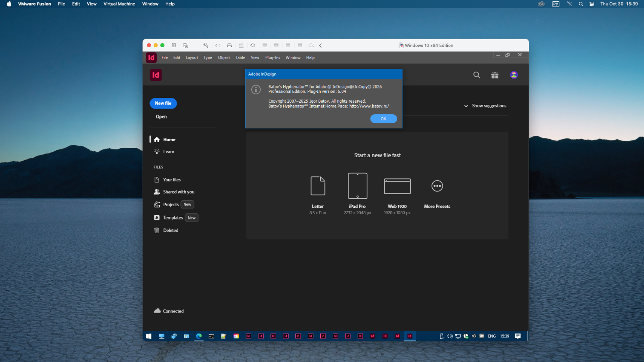Viewport: 644px width, 362px height.
Task: Open the Layout menu
Action: 191,58
